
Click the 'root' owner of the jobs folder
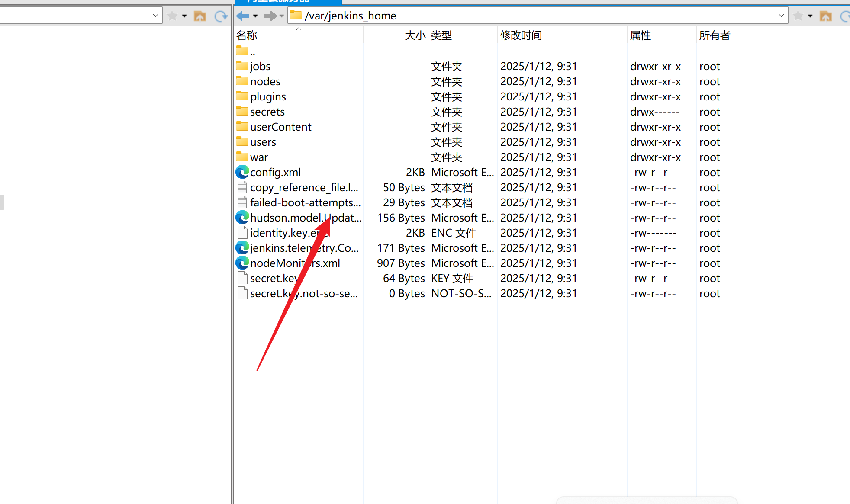(x=710, y=66)
